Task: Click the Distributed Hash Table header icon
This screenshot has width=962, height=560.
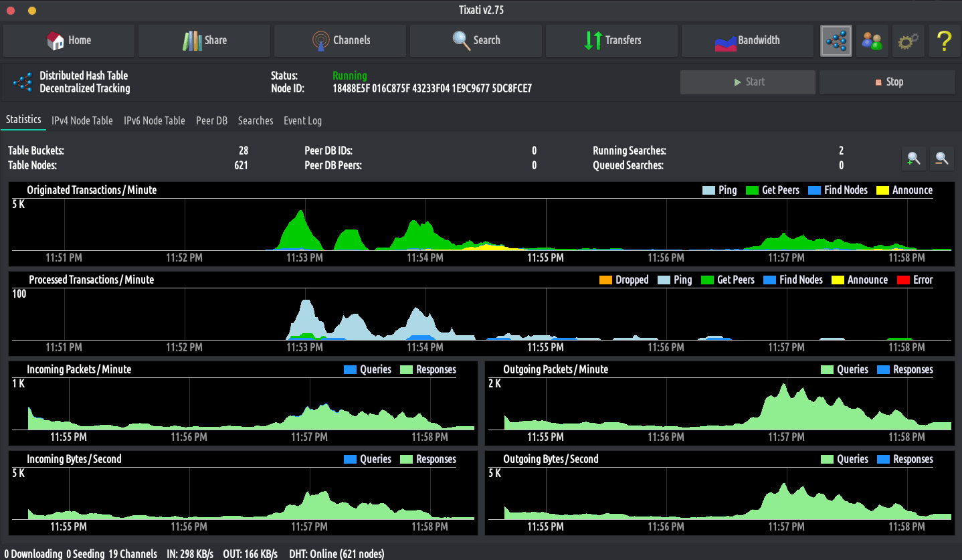Action: (x=23, y=82)
